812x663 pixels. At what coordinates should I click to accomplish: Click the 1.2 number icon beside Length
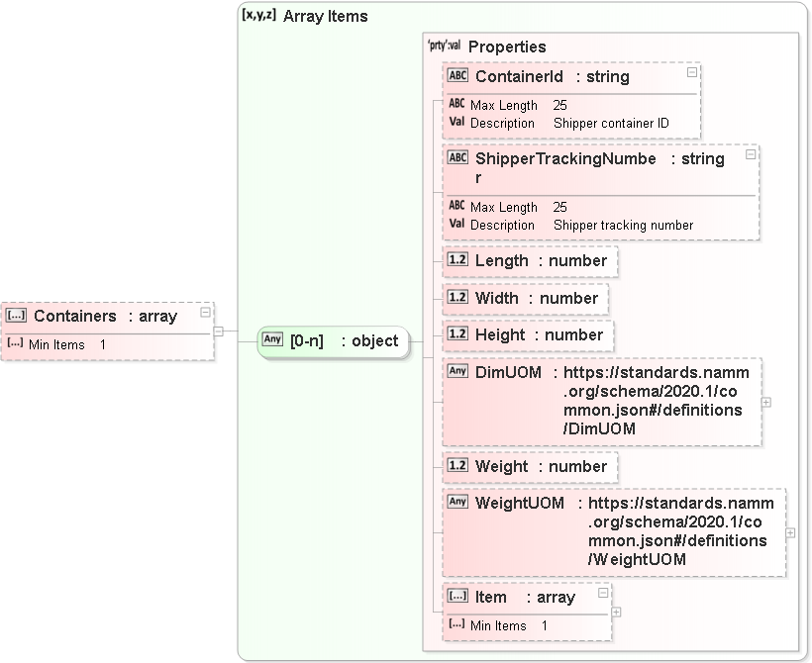(457, 259)
